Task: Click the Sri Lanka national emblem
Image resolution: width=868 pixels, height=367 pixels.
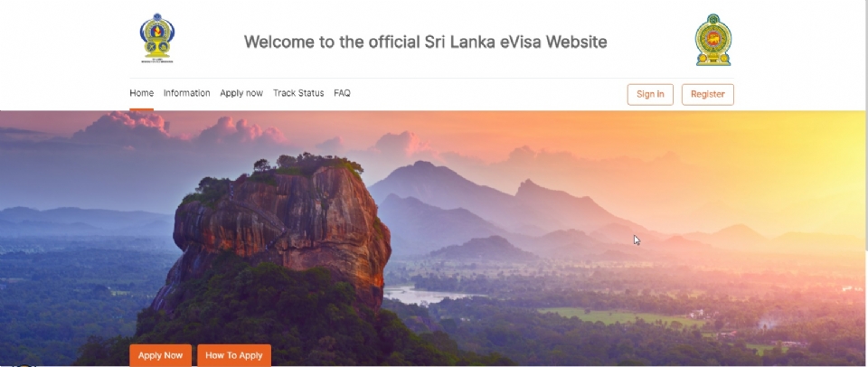Action: (x=713, y=40)
